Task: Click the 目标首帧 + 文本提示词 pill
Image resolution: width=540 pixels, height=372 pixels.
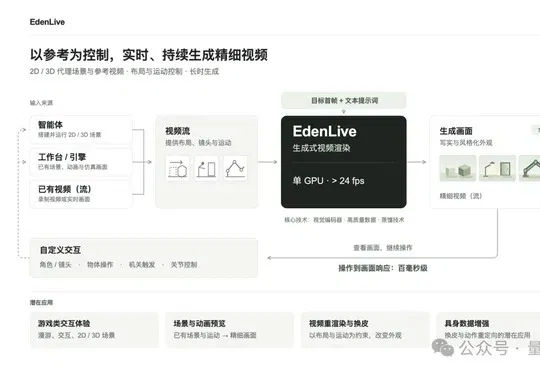Action: 344,101
